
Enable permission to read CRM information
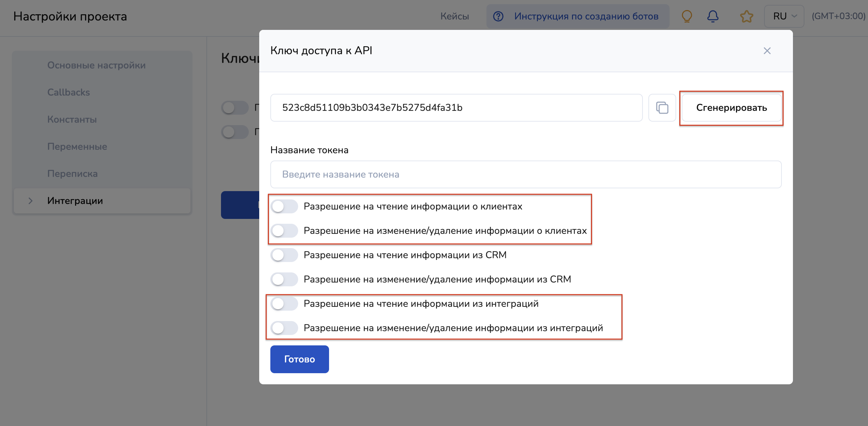tap(284, 255)
